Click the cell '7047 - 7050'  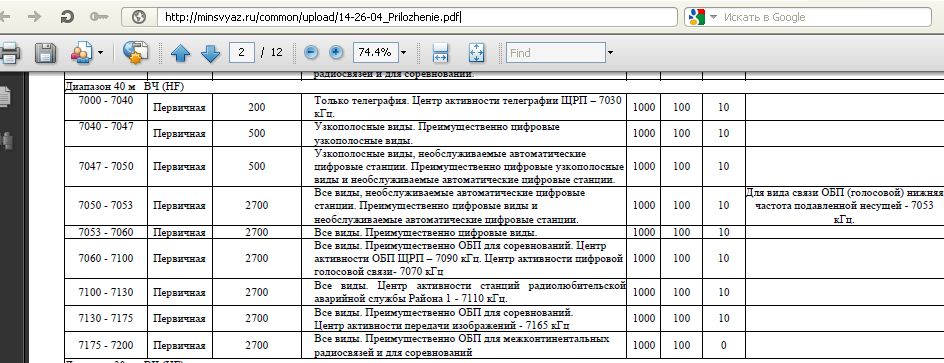[x=106, y=166]
